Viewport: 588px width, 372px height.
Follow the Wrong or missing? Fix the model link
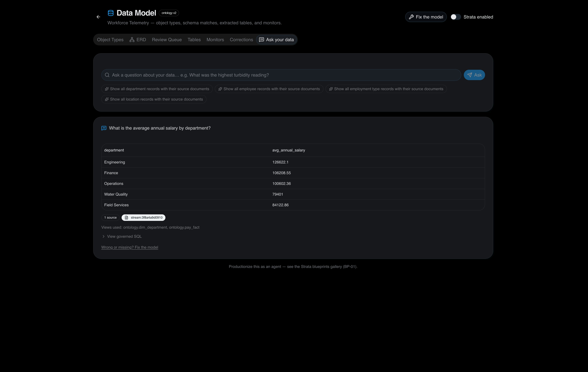click(130, 247)
